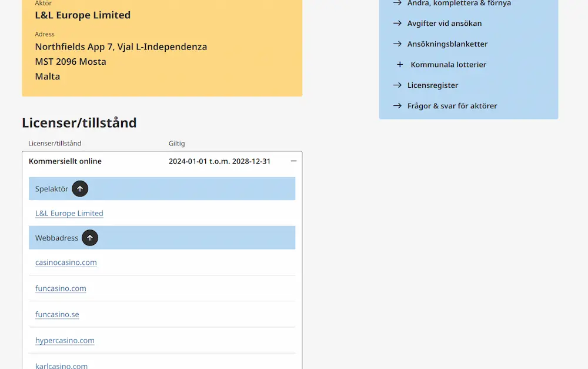
Task: Click the arrow beside Frågor & svar för aktörer
Action: click(x=397, y=106)
